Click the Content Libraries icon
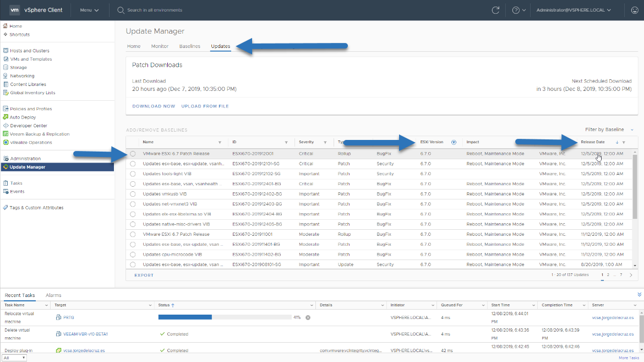Image resolution: width=644 pixels, height=362 pixels. click(6, 84)
